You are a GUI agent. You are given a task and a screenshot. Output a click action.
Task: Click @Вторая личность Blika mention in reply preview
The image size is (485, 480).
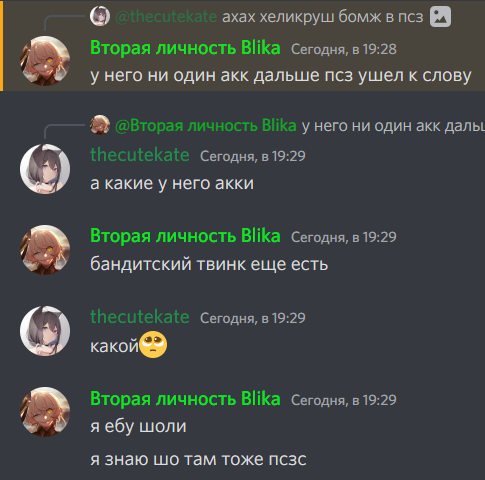[x=206, y=126]
